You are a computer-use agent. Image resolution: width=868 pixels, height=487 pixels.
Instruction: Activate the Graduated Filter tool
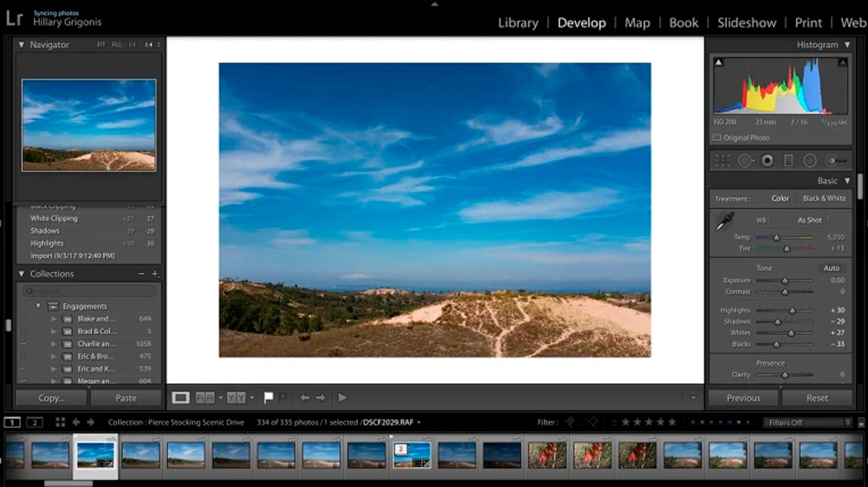[x=788, y=160]
